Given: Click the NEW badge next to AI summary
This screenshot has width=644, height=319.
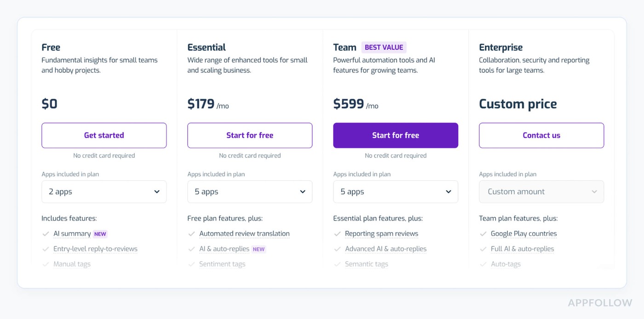Looking at the screenshot, I should (x=100, y=234).
